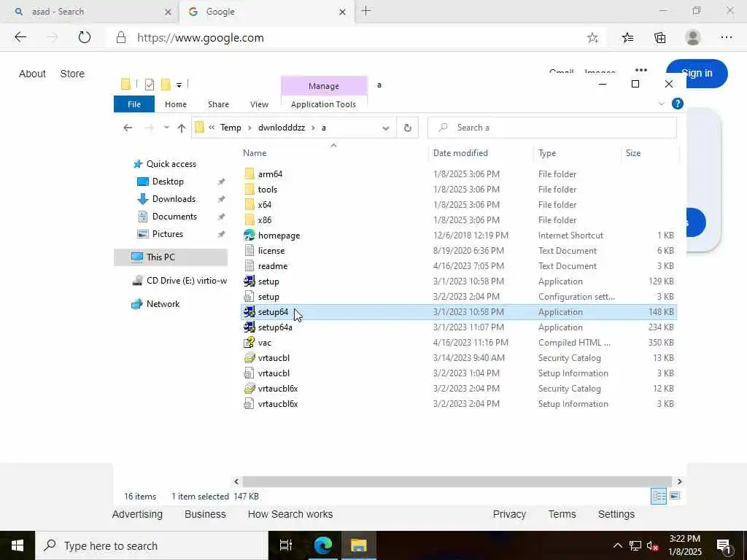Click the New folder quick access toolbar icon

point(166,85)
